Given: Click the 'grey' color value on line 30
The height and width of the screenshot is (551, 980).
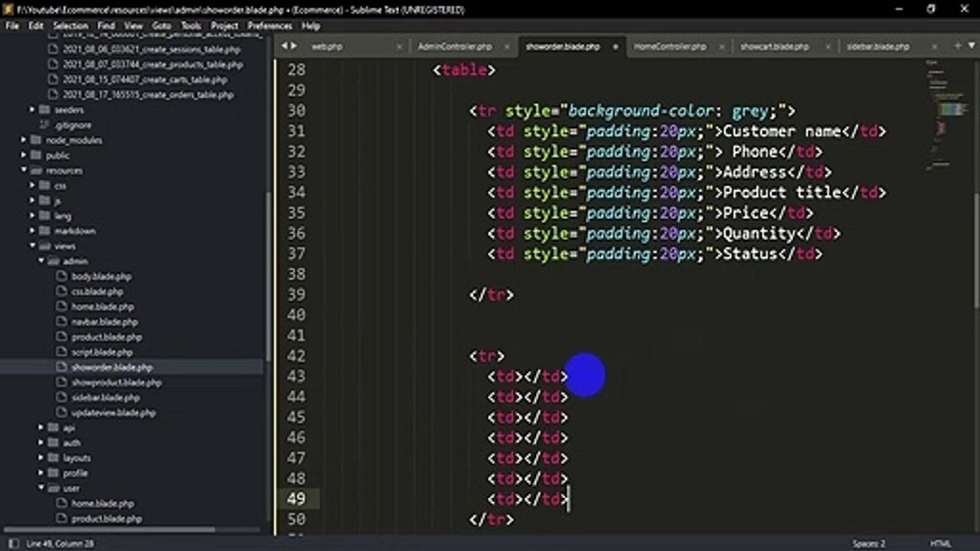Looking at the screenshot, I should [750, 111].
